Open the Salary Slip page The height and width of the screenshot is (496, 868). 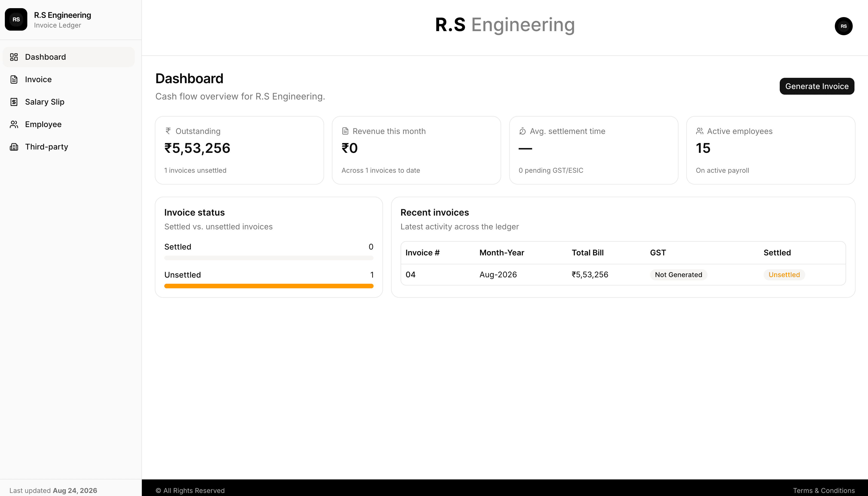[x=69, y=102]
